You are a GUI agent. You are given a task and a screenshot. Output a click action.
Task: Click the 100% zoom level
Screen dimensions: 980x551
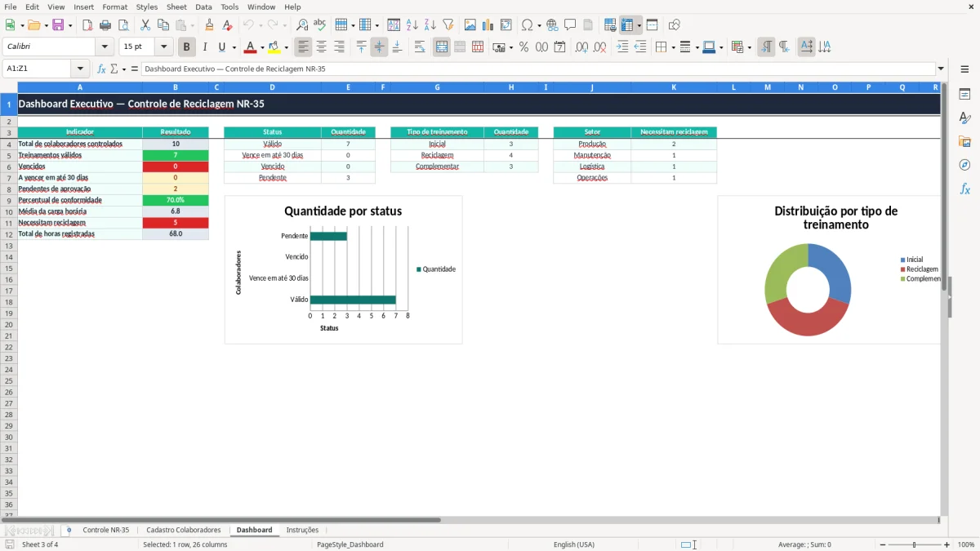(x=966, y=544)
